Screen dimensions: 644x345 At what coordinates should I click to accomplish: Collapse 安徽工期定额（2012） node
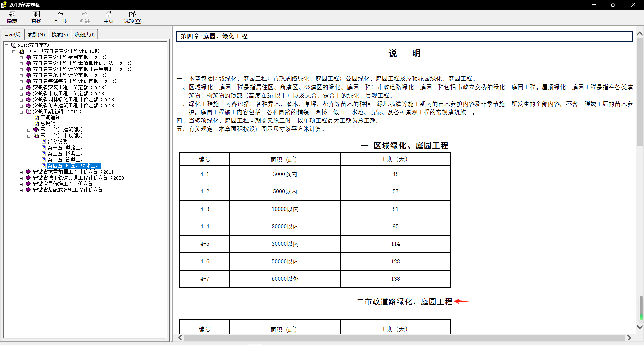[x=21, y=112]
